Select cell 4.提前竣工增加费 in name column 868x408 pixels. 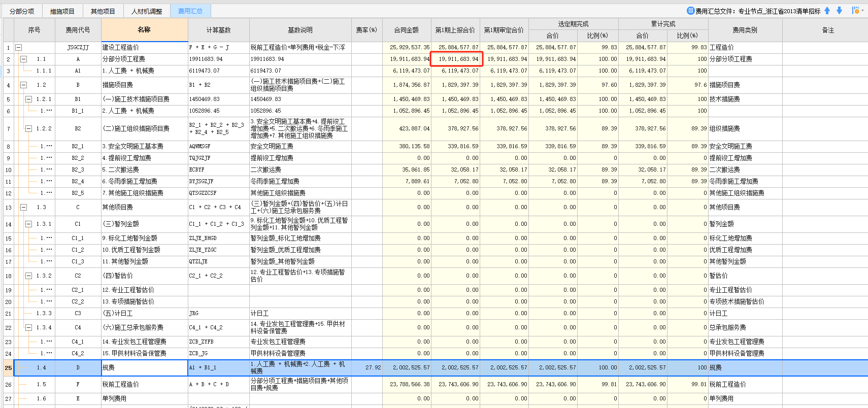click(145, 158)
